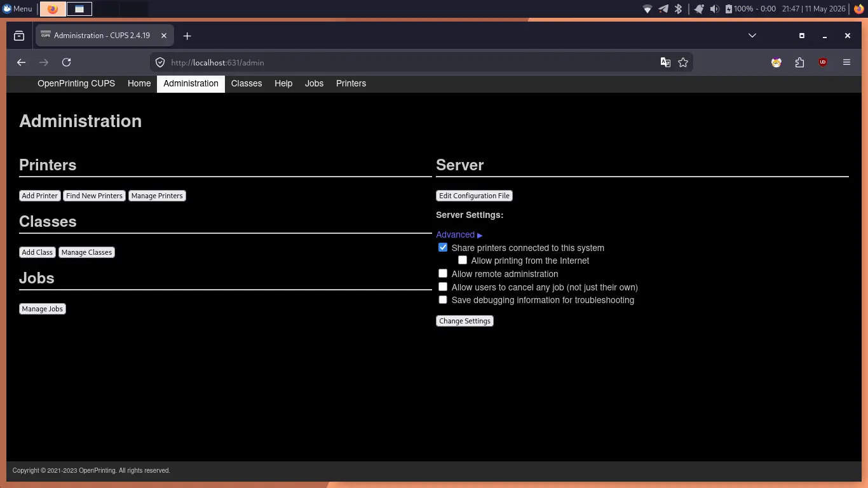Reload the current page
Screen dimensions: 868x488
(66, 62)
